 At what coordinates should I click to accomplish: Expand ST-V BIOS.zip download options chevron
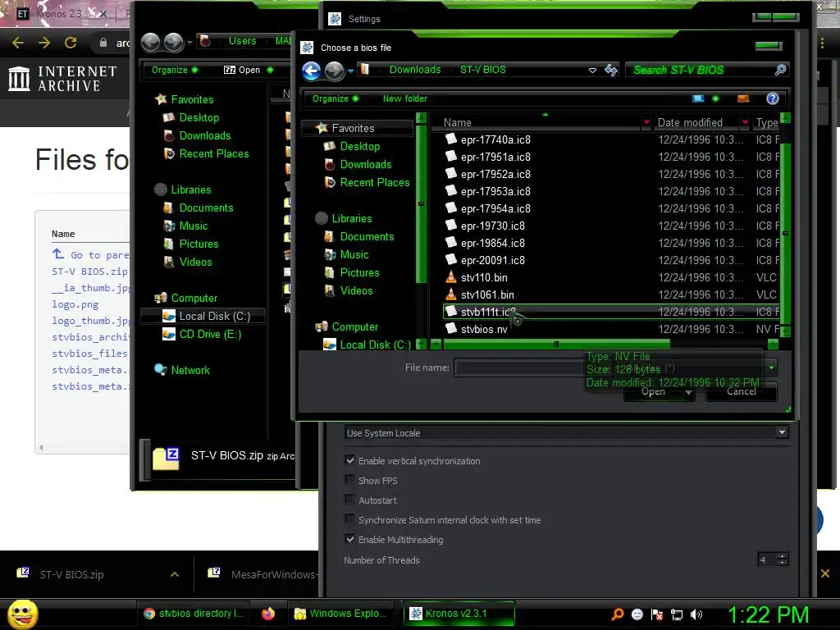pyautogui.click(x=175, y=574)
